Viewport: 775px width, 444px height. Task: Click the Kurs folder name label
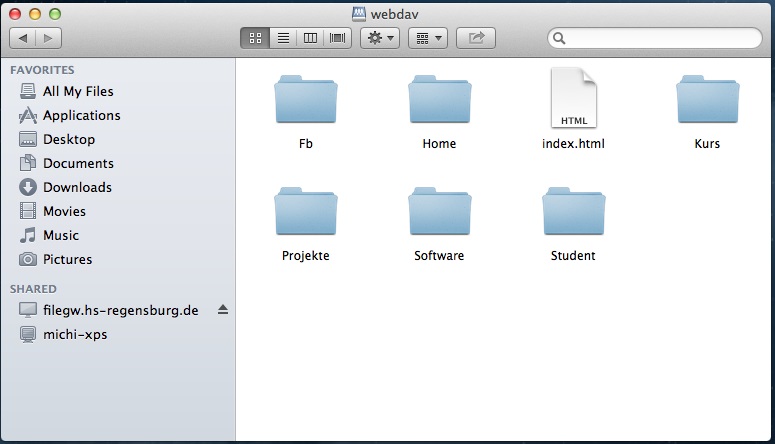point(707,144)
